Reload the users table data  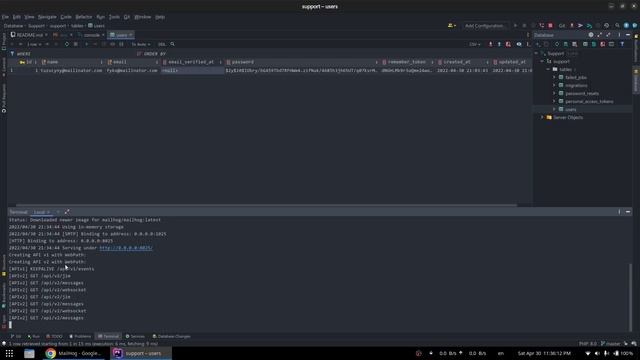67,44
